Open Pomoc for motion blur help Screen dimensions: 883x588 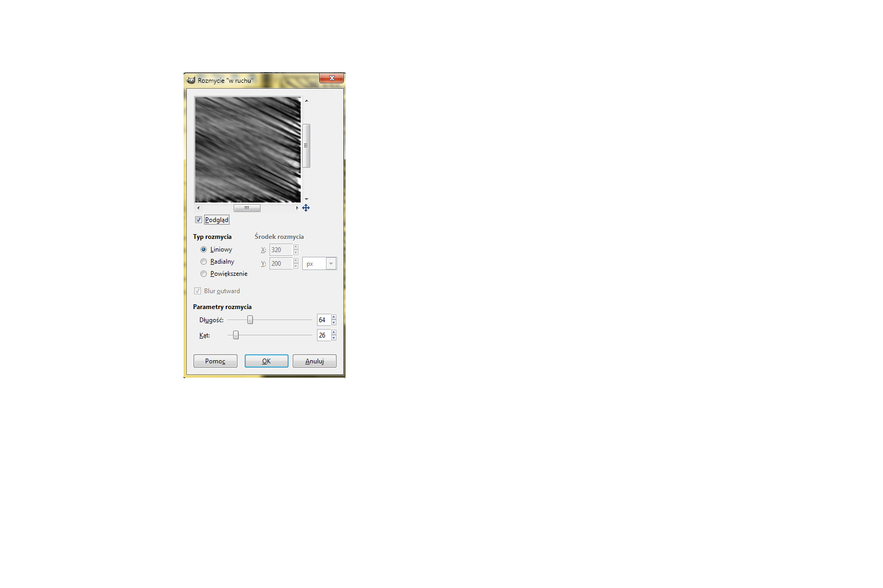pos(215,361)
